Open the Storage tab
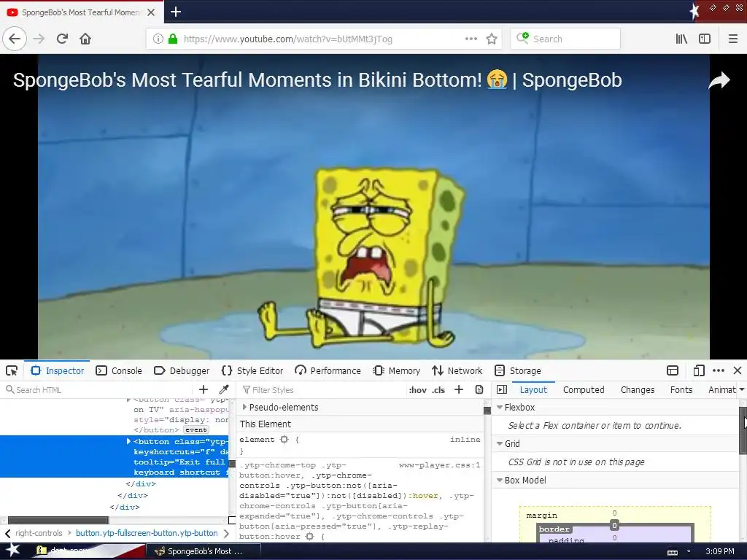The image size is (747, 560). pos(518,370)
